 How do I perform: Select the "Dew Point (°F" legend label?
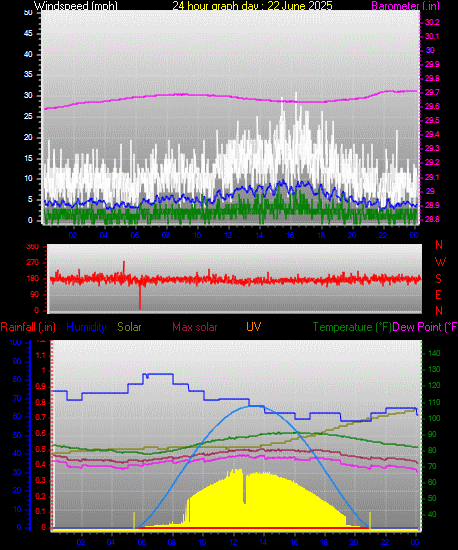tap(425, 327)
